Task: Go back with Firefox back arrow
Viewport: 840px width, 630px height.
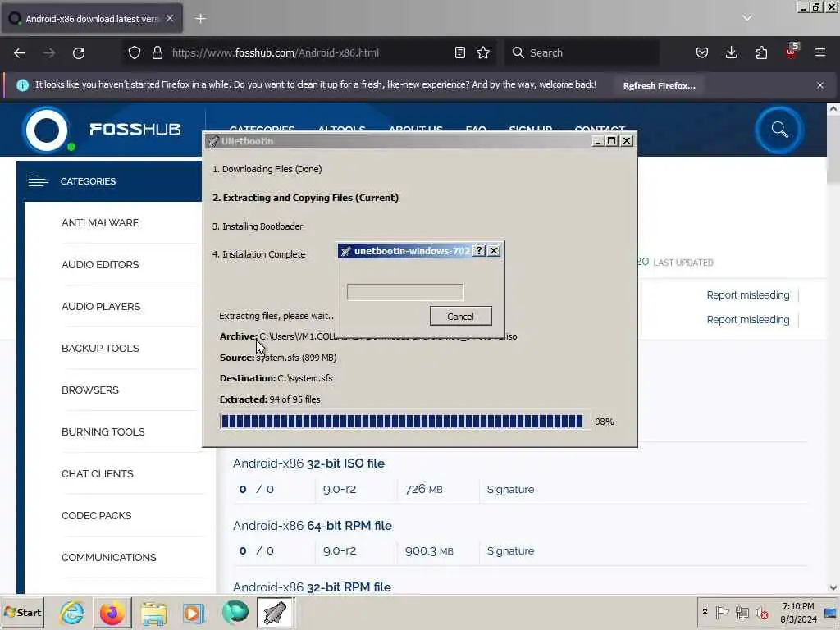Action: [20, 53]
